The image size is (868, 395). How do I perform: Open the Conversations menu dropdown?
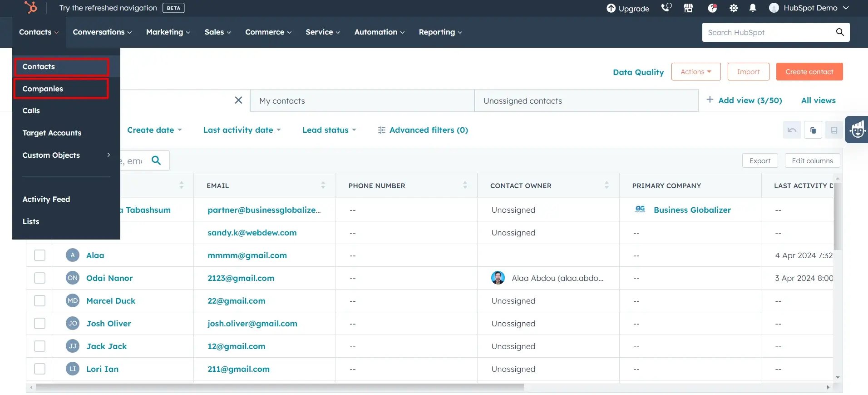[x=102, y=32]
